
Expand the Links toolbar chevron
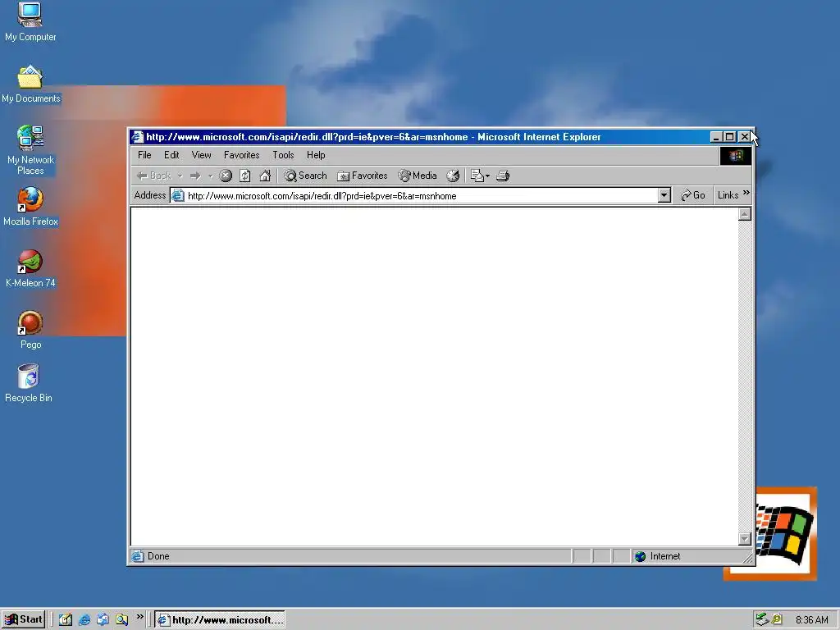tap(746, 193)
